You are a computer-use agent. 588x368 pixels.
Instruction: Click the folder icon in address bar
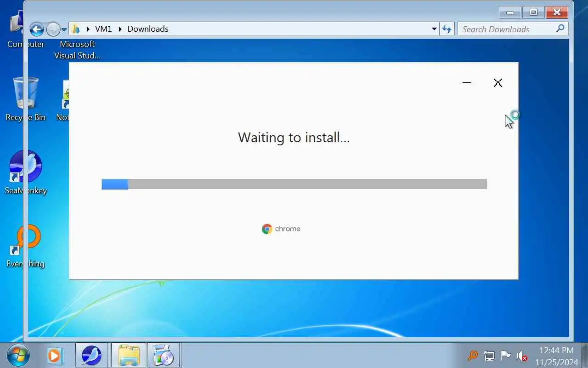[76, 29]
